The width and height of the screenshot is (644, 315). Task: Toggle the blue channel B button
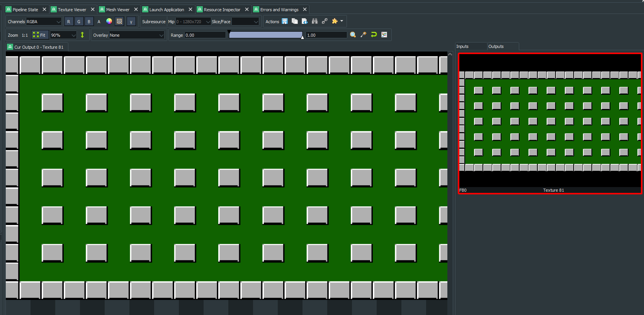[x=89, y=22]
